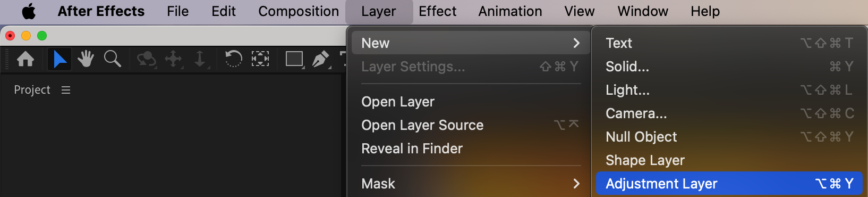The image size is (868, 197).
Task: Select the Orbit camera tool
Action: tap(146, 59)
